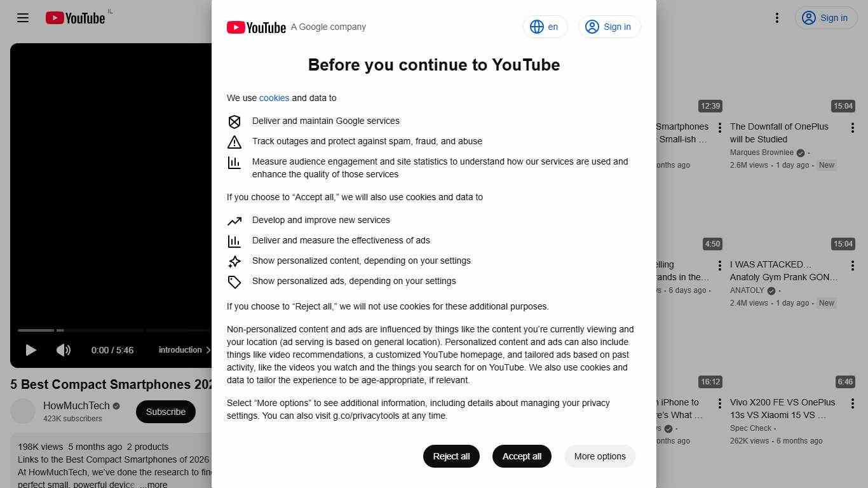868x488 pixels.
Task: Mute the video using the speaker icon
Action: [x=64, y=349]
